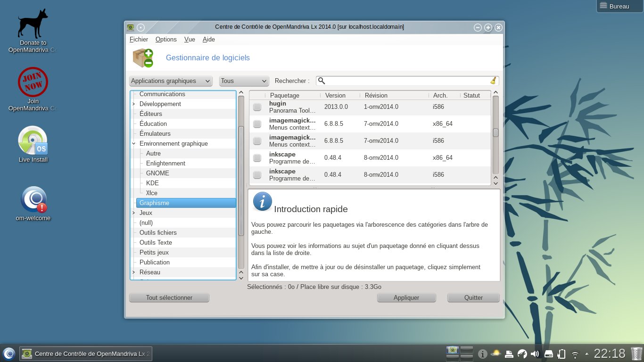Open the Fichier menu
This screenshot has height=362, width=644.
click(x=139, y=40)
